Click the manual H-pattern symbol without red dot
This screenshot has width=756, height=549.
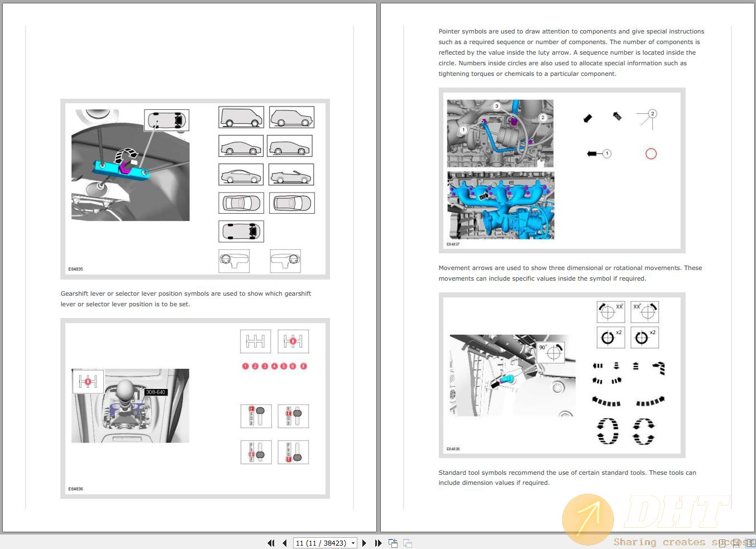256,341
